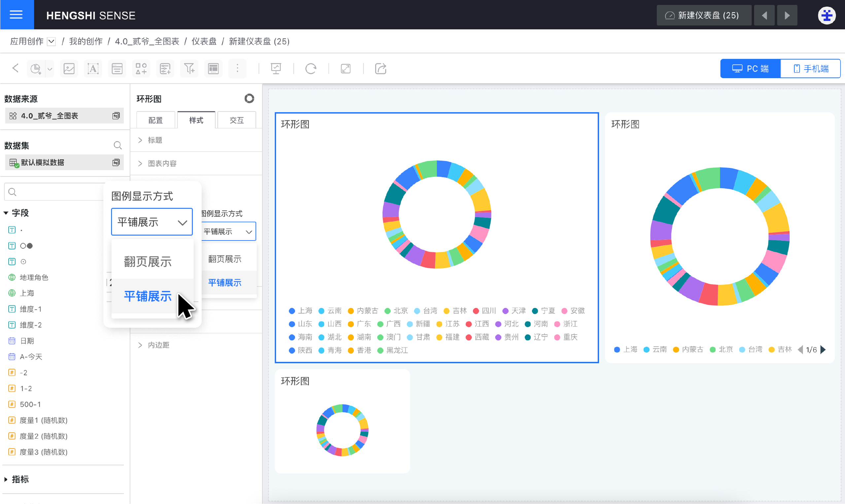Insert an image widget from the toolbar

[x=69, y=69]
